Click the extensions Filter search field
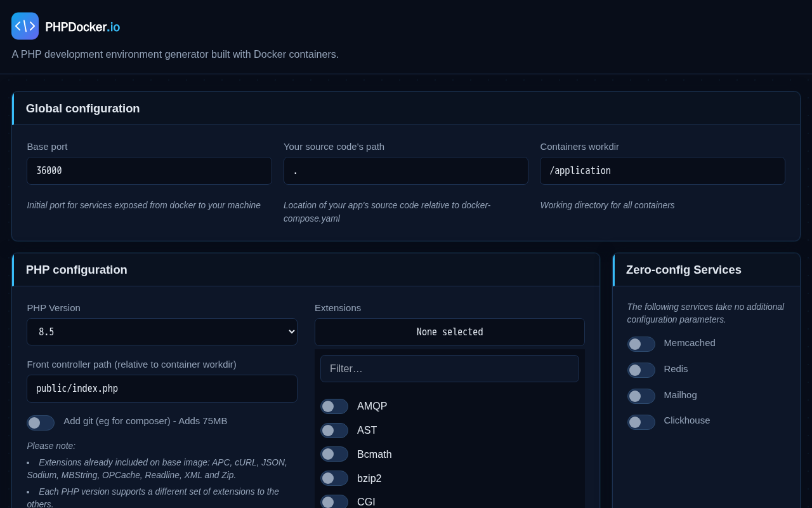This screenshot has height=508, width=812. click(450, 368)
